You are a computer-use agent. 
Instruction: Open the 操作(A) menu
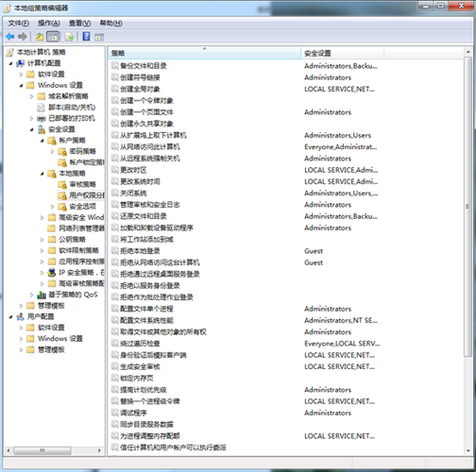coord(49,24)
